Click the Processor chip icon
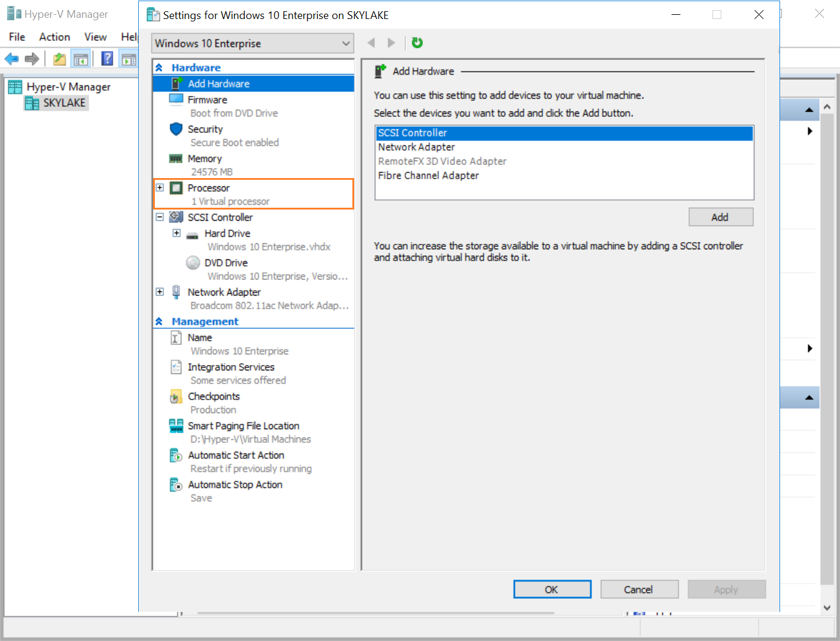840x641 pixels. pos(176,188)
